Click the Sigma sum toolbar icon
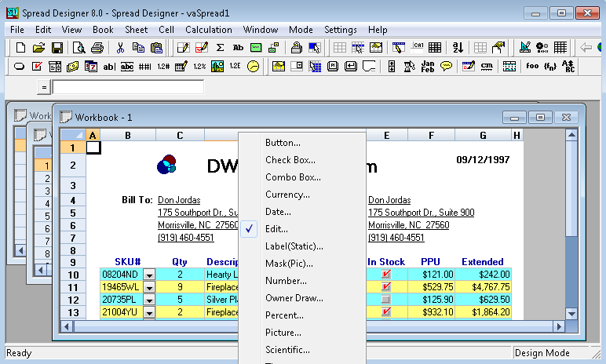The height and width of the screenshot is (364, 606). point(220,48)
